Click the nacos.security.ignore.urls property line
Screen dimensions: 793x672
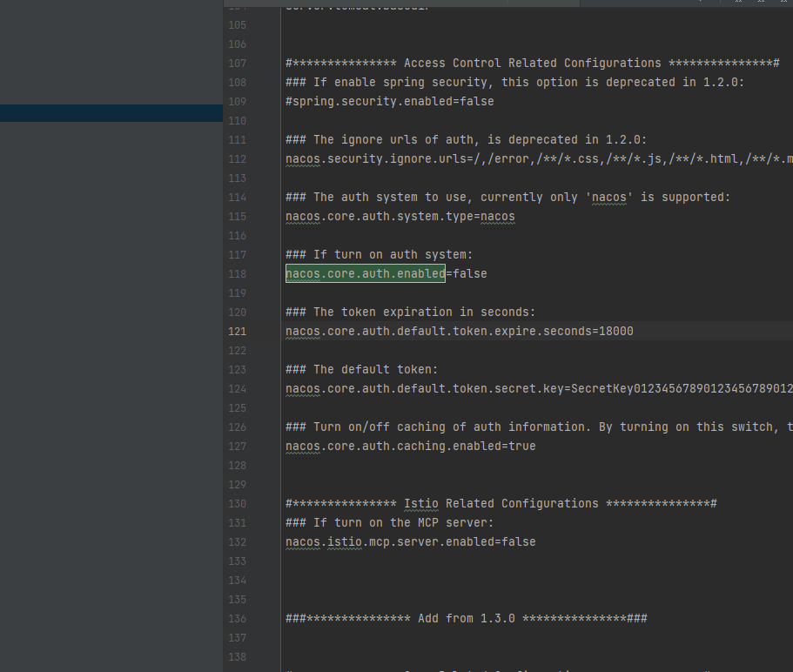[x=522, y=159]
